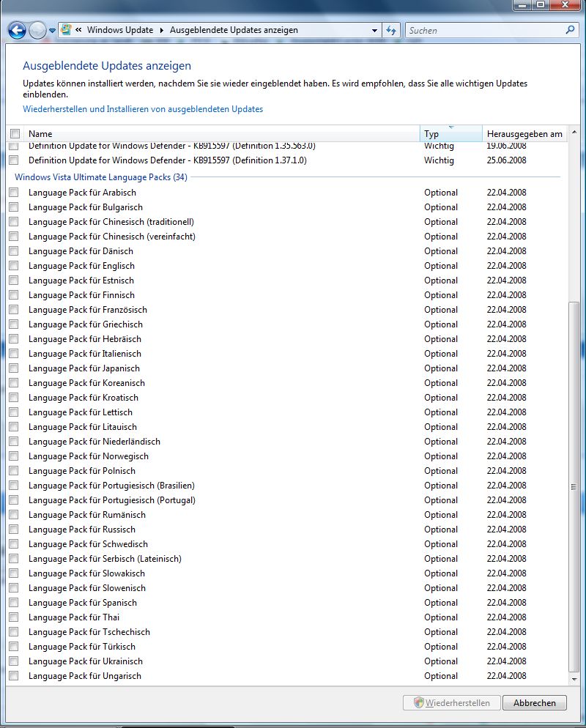The height and width of the screenshot is (728, 586).
Task: Select Language Pack für Schwedisch row
Action: click(287, 544)
